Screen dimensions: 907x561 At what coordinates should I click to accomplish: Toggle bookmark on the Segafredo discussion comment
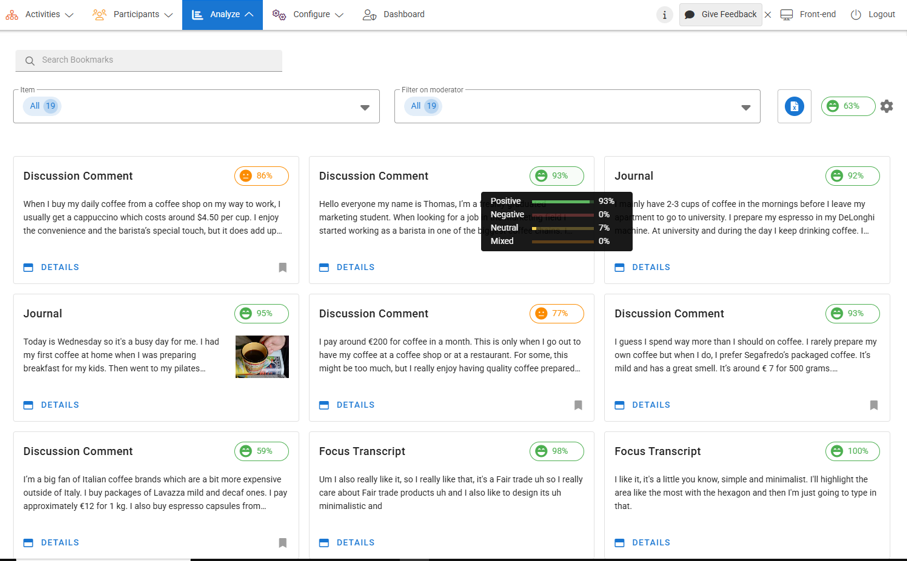pyautogui.click(x=874, y=405)
